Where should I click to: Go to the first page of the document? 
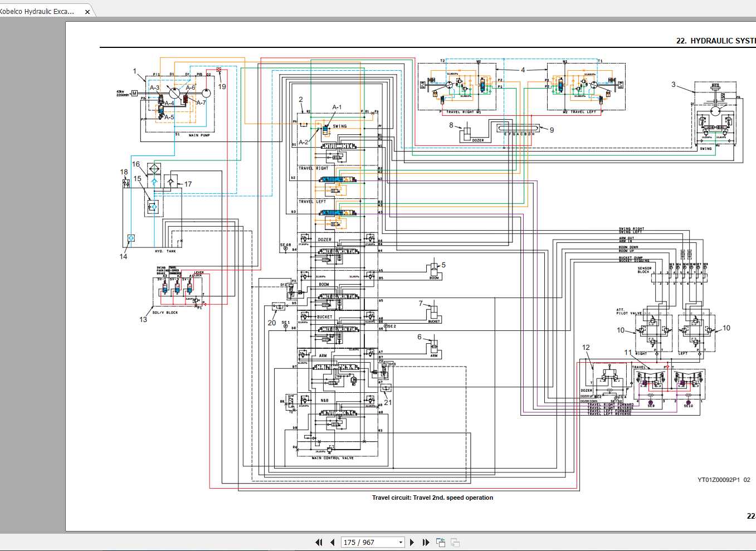pyautogui.click(x=319, y=542)
